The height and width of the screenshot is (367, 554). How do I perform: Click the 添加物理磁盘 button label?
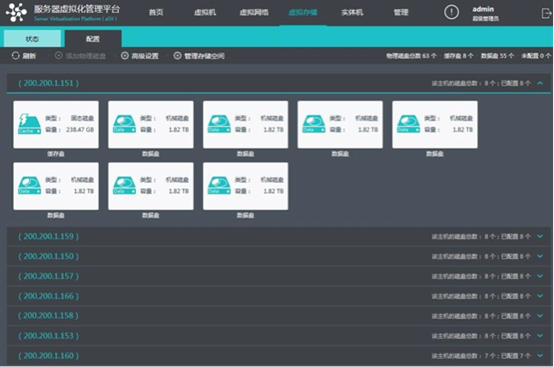[86, 56]
